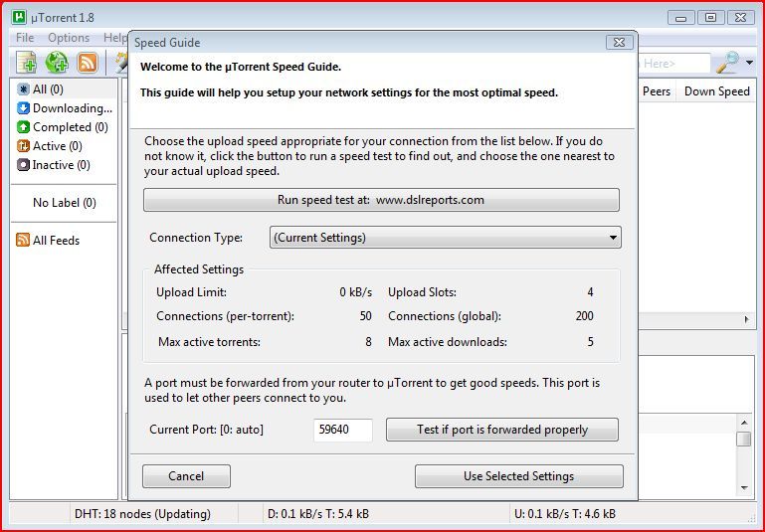Click the Cancel button
Image resolution: width=765 pixels, height=532 pixels.
point(186,476)
